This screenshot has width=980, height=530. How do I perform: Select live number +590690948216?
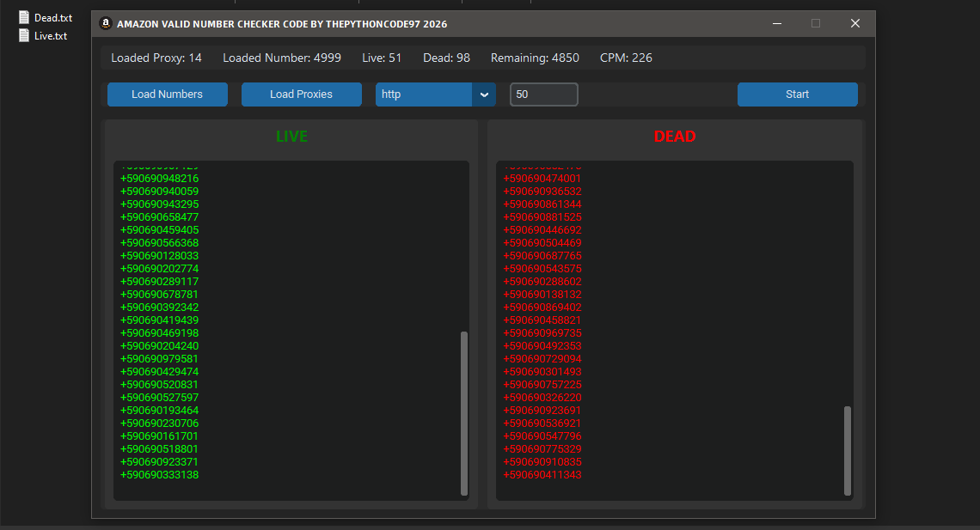[159, 179]
